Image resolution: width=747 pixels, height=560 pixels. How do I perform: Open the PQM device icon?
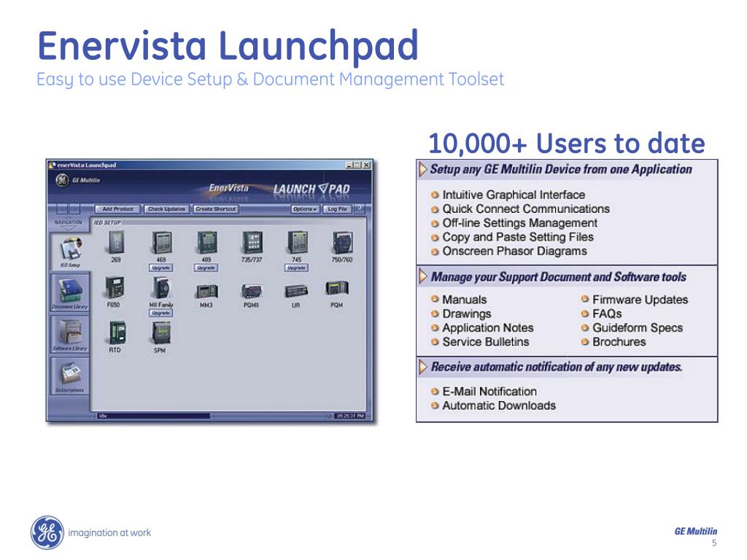tap(337, 288)
